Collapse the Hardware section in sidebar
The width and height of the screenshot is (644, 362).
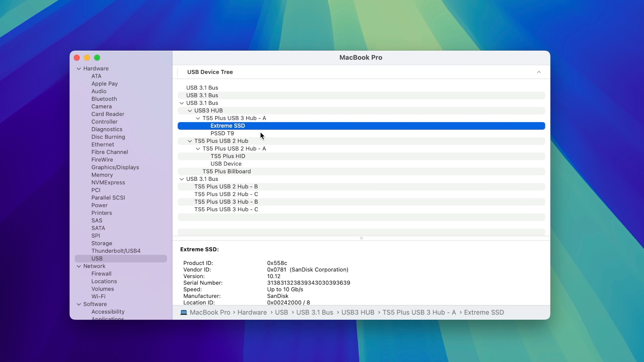(79, 69)
